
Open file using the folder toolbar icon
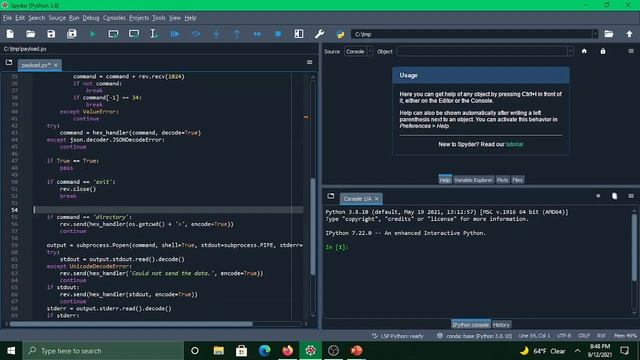(x=31, y=34)
